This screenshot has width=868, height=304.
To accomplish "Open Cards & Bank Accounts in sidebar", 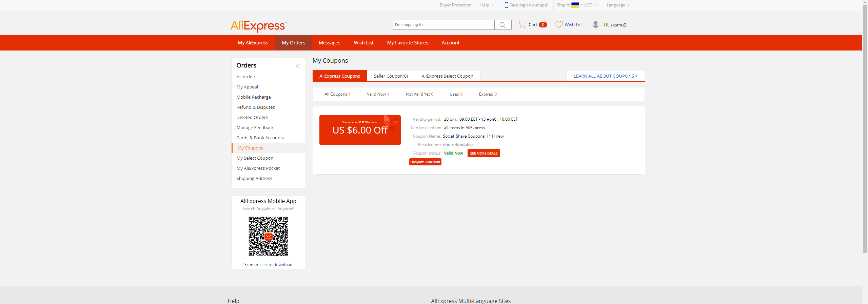I will pos(260,138).
